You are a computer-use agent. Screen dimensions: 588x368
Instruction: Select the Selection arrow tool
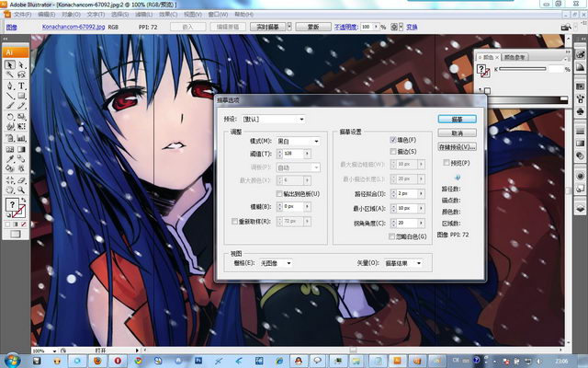click(x=10, y=65)
